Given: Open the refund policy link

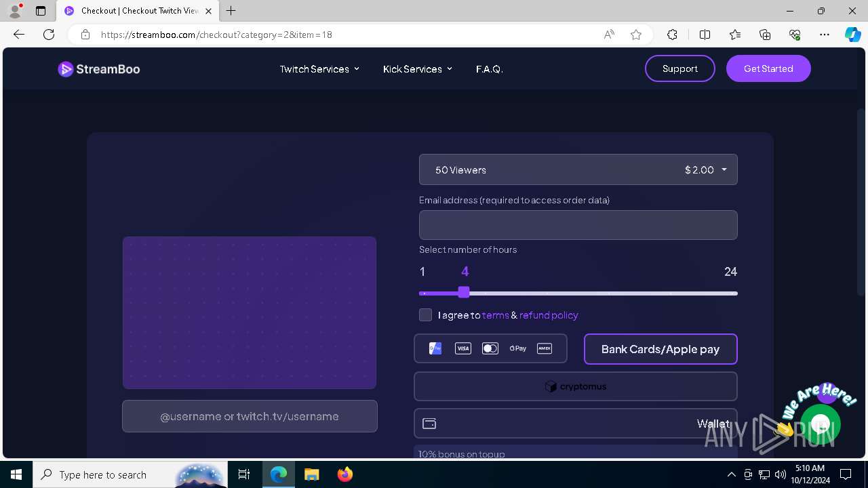Looking at the screenshot, I should (x=549, y=315).
